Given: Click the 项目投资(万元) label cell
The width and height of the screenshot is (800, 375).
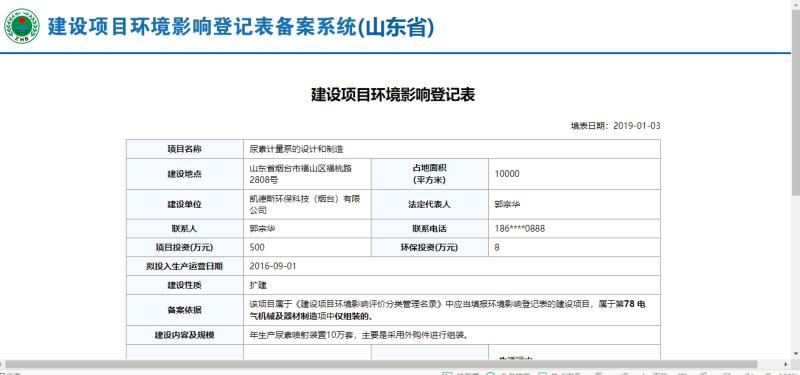Looking at the screenshot, I should tap(185, 247).
